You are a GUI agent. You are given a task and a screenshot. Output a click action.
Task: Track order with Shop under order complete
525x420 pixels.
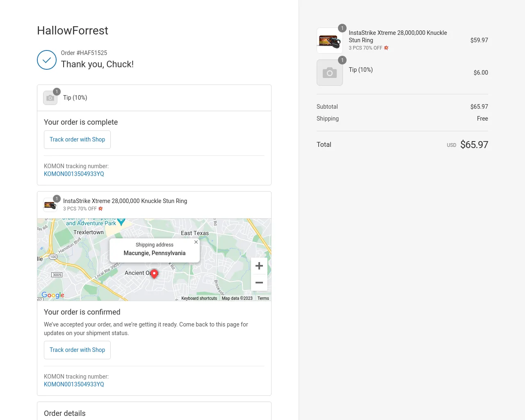pyautogui.click(x=77, y=139)
